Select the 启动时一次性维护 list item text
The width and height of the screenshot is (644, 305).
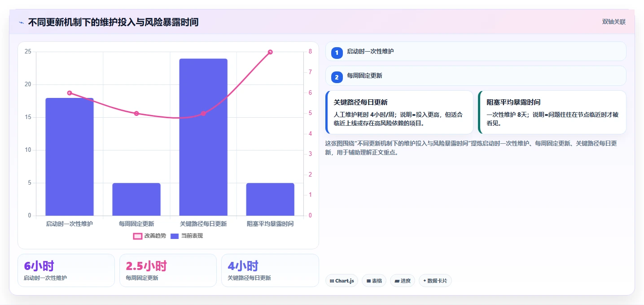pos(370,51)
